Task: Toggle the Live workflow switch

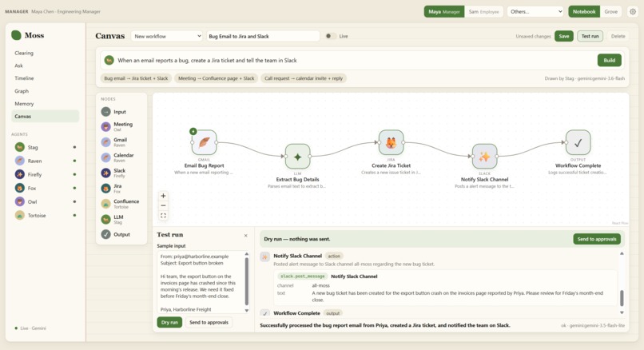Action: pyautogui.click(x=331, y=36)
